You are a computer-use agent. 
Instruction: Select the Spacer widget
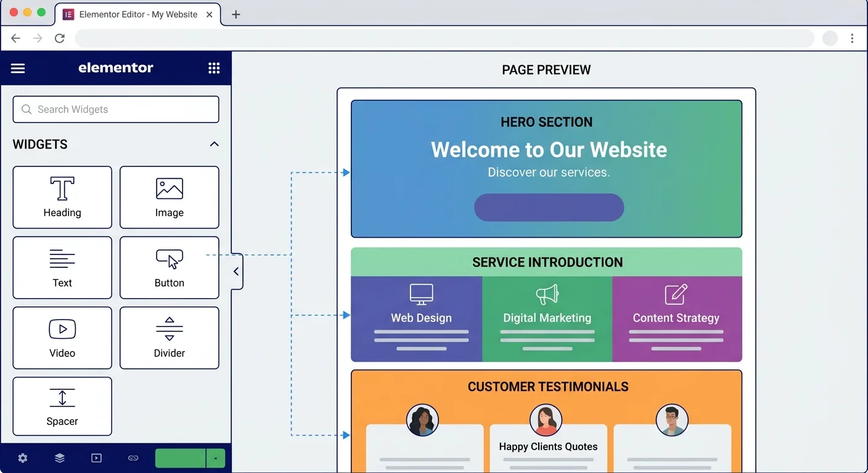[x=62, y=406]
